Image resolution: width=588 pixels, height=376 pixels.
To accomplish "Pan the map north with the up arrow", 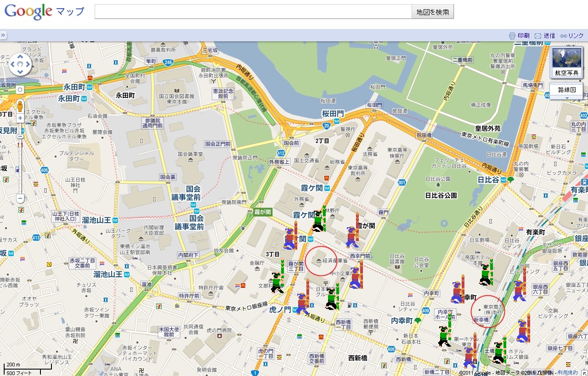I will click(x=20, y=57).
